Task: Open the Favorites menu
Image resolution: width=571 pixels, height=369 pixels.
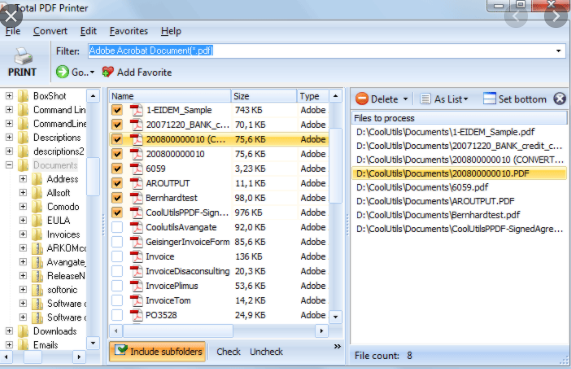Action: coord(129,31)
